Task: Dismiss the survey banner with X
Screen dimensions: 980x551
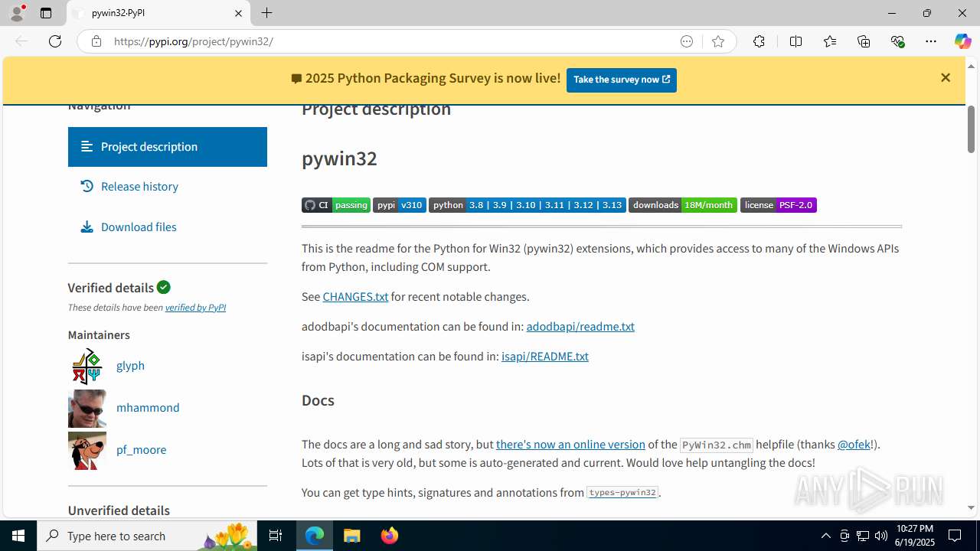Action: 946,78
